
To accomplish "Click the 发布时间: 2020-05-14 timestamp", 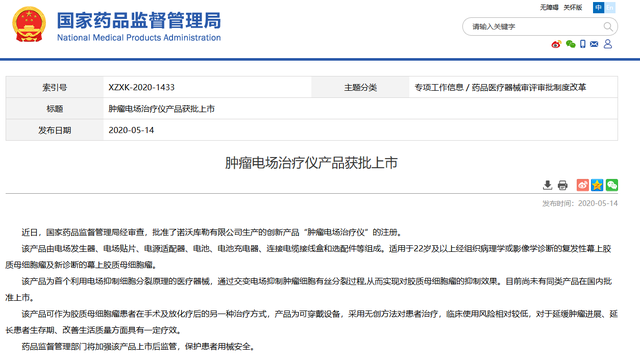I will [x=580, y=203].
